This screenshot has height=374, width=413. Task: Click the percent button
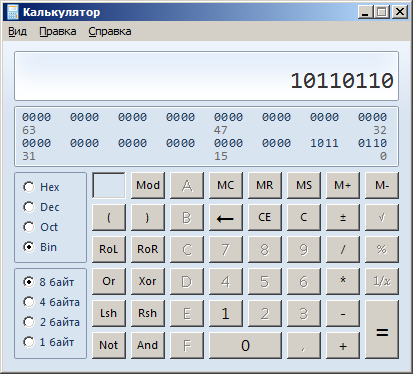[x=382, y=250]
